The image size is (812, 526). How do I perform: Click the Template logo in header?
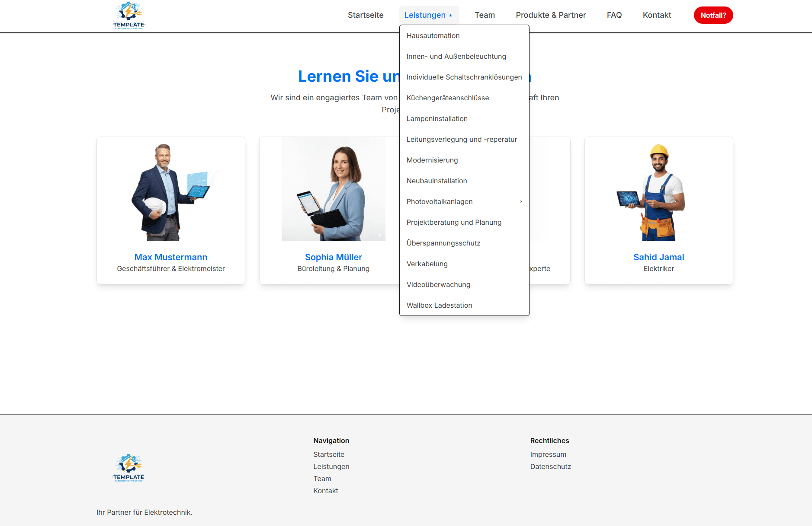click(128, 16)
